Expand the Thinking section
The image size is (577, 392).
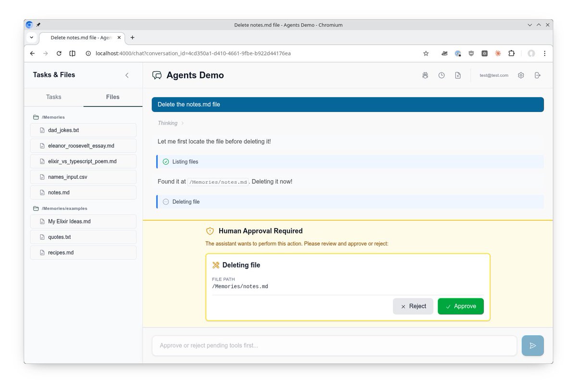pyautogui.click(x=171, y=123)
